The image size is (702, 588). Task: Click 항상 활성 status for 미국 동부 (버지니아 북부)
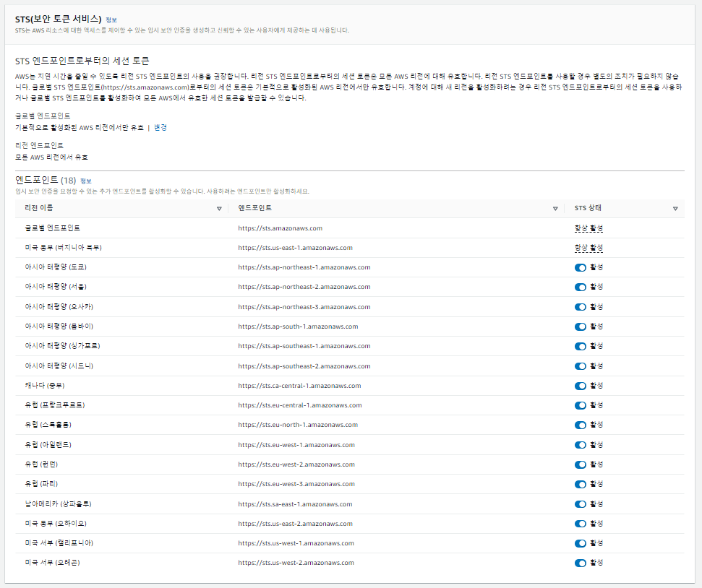click(x=588, y=248)
